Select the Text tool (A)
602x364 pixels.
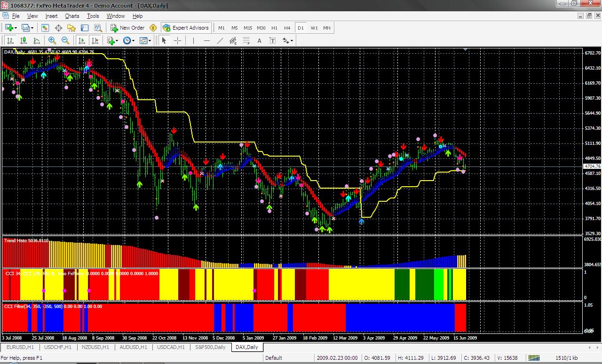pos(259,41)
